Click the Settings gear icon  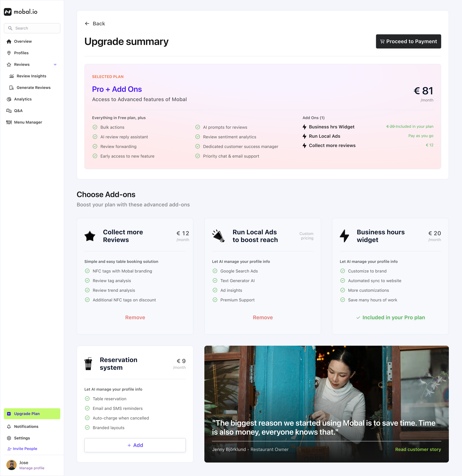pyautogui.click(x=9, y=438)
